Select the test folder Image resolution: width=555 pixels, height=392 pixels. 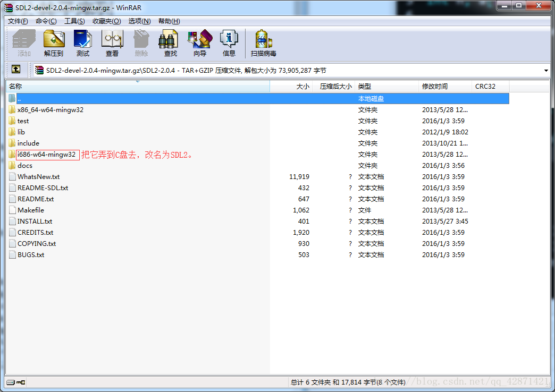click(x=23, y=121)
